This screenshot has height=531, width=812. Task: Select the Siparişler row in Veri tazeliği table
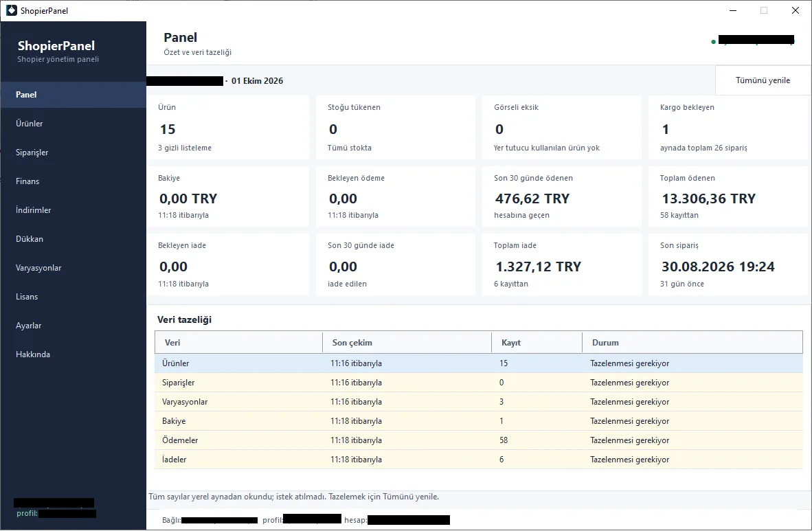pyautogui.click(x=479, y=383)
